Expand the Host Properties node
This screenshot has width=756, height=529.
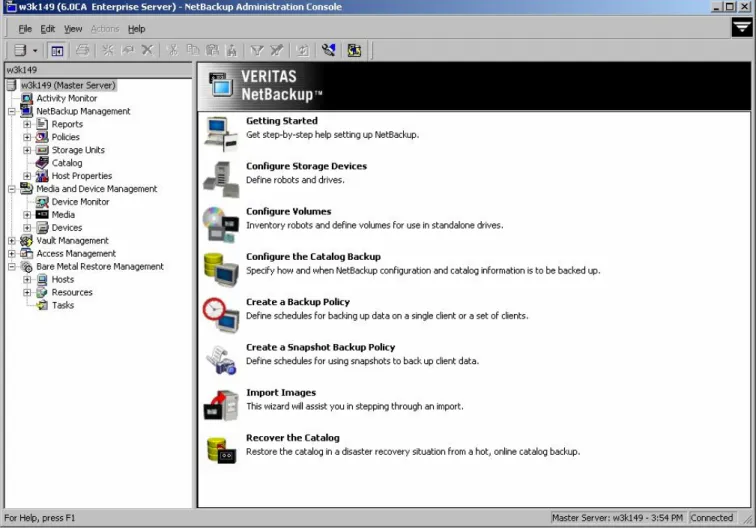pos(27,176)
